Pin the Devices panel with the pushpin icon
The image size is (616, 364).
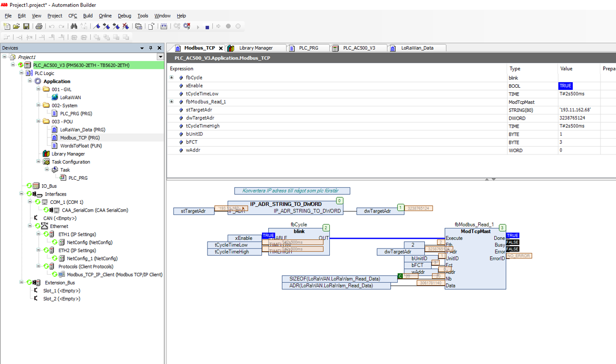tap(151, 48)
